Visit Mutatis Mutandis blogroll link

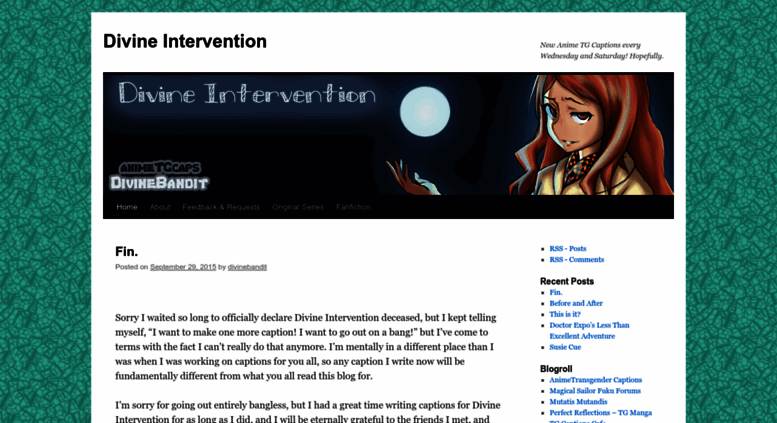click(x=578, y=402)
